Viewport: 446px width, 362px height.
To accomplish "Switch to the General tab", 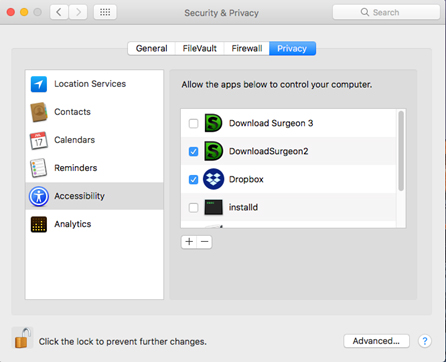I will click(152, 49).
